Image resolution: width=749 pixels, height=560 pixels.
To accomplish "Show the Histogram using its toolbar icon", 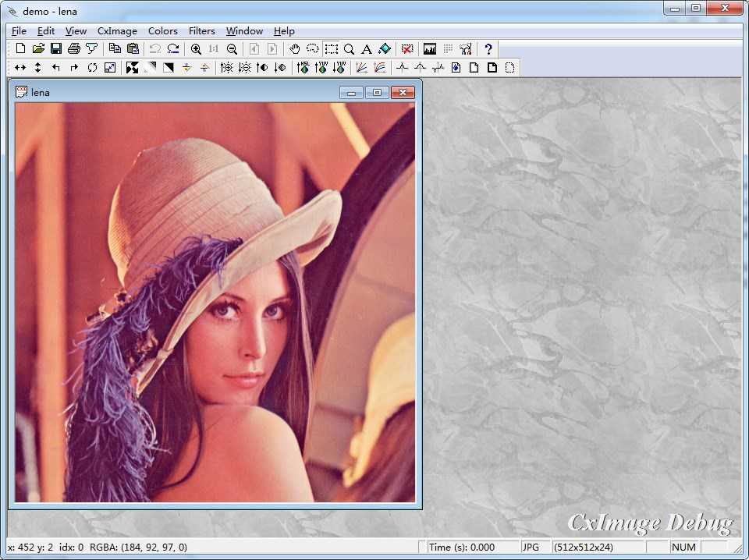I will click(430, 49).
